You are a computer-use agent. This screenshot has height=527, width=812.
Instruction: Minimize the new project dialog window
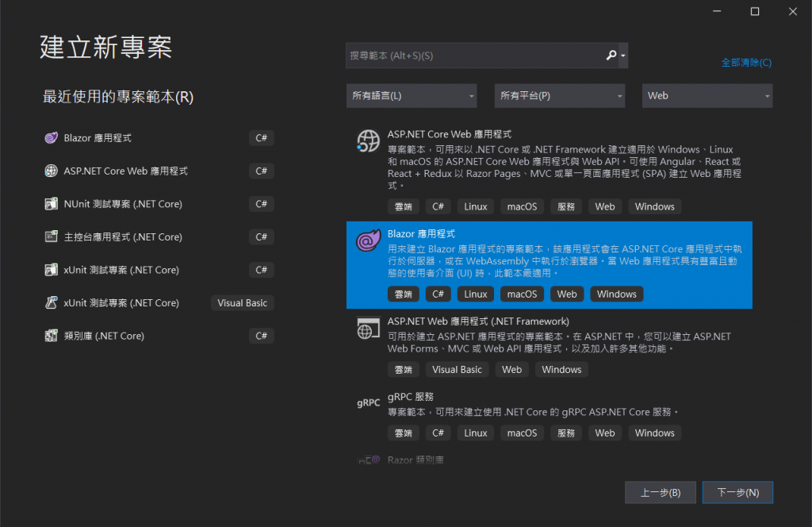[x=717, y=11]
